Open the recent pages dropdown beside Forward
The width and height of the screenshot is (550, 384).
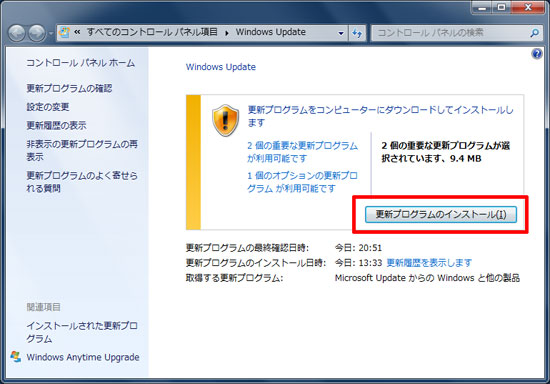51,34
